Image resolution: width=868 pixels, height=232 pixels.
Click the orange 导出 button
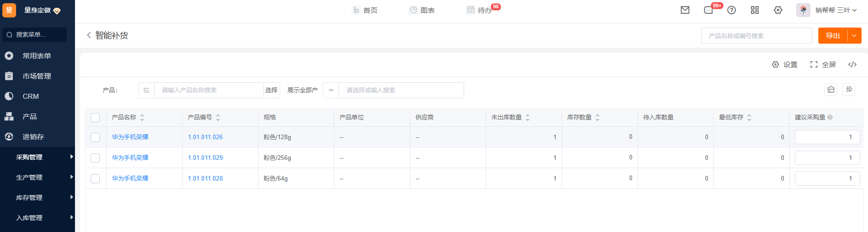coord(833,36)
